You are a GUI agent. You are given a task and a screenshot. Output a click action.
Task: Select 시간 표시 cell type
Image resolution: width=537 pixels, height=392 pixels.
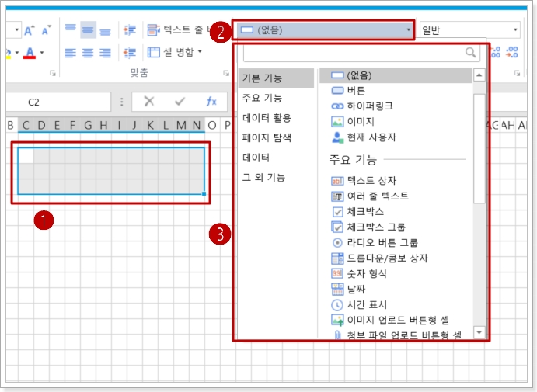coord(367,304)
